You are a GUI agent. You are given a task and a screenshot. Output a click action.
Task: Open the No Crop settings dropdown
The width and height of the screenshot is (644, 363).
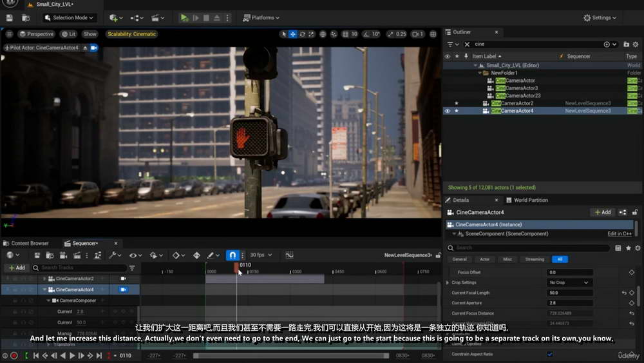click(569, 282)
